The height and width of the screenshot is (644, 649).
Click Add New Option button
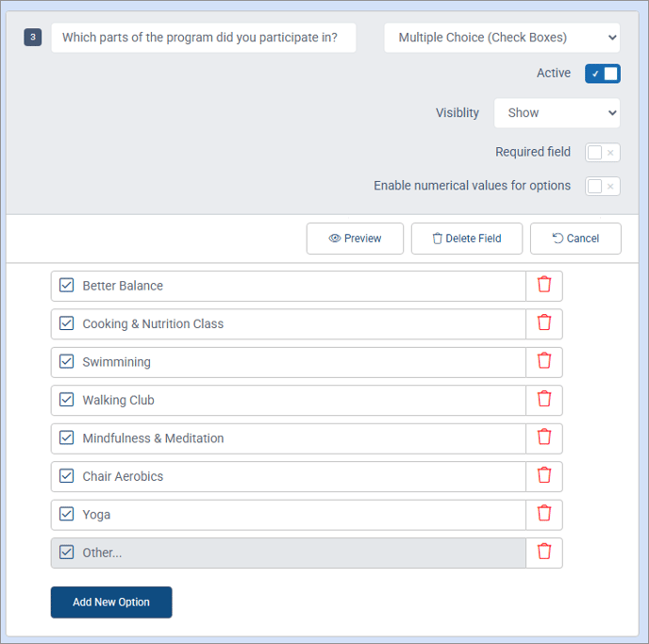(x=111, y=603)
